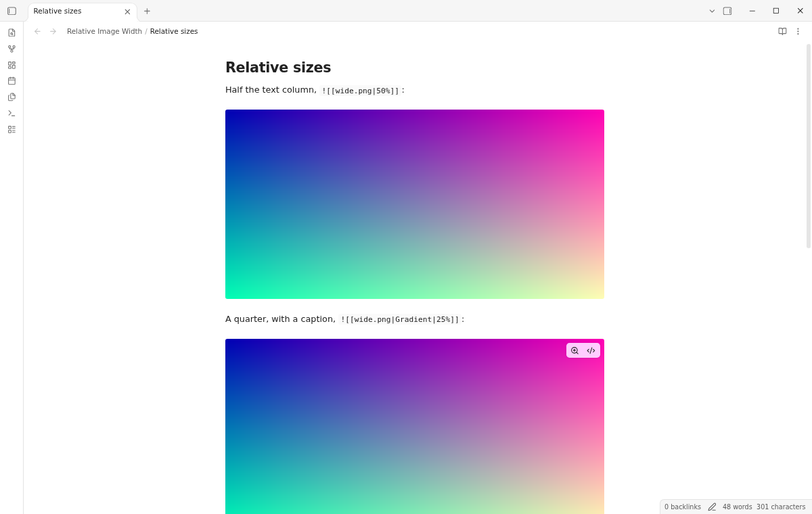Viewport: 812px width, 514px height.
Task: Toggle the left sidebar panel icon
Action: 12,11
